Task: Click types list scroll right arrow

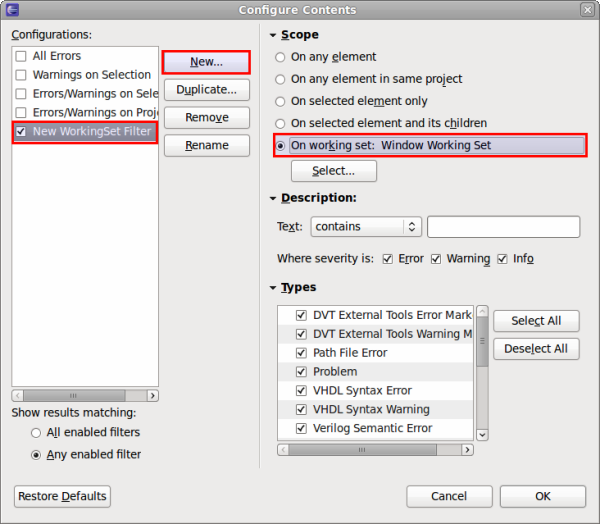Action: (x=467, y=450)
